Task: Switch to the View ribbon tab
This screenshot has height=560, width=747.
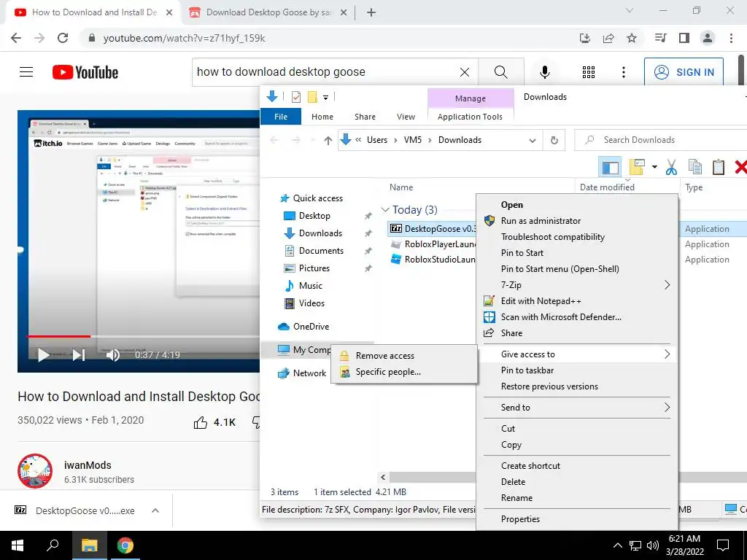Action: (x=406, y=117)
